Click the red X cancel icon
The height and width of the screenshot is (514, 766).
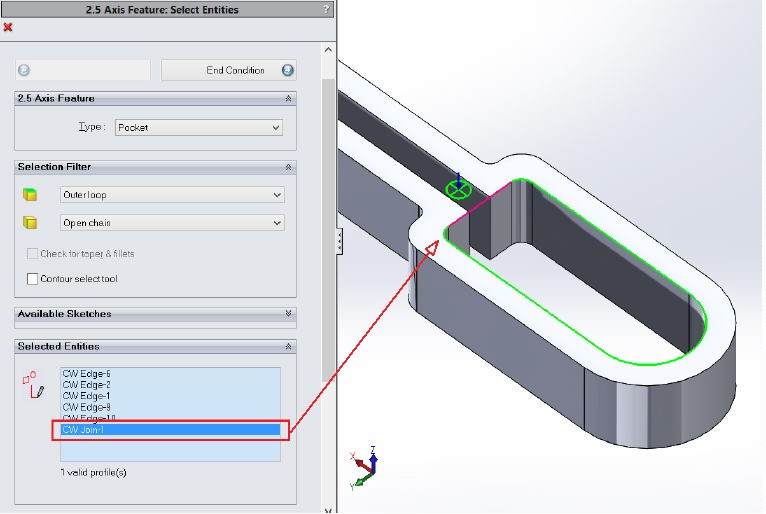(8, 27)
